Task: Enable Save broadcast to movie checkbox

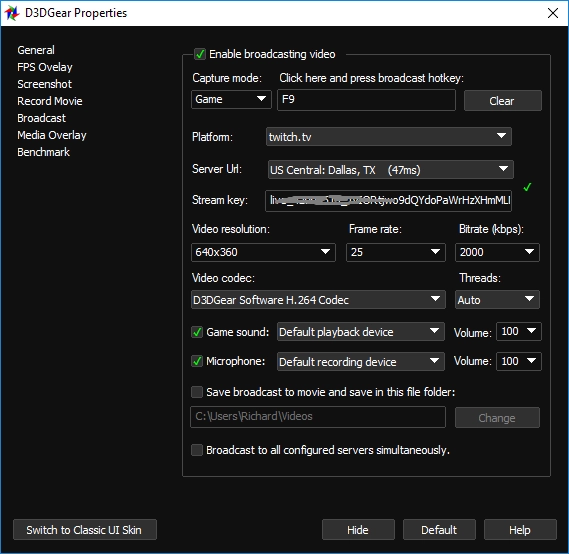Action: pos(197,392)
